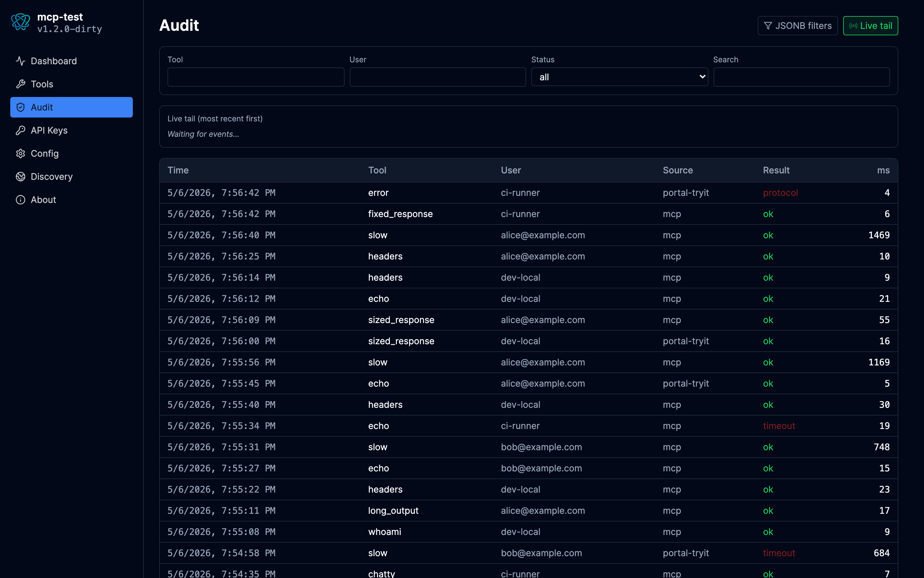Click the 684 ms value
Viewport: 924px width, 578px height.
[x=882, y=553]
